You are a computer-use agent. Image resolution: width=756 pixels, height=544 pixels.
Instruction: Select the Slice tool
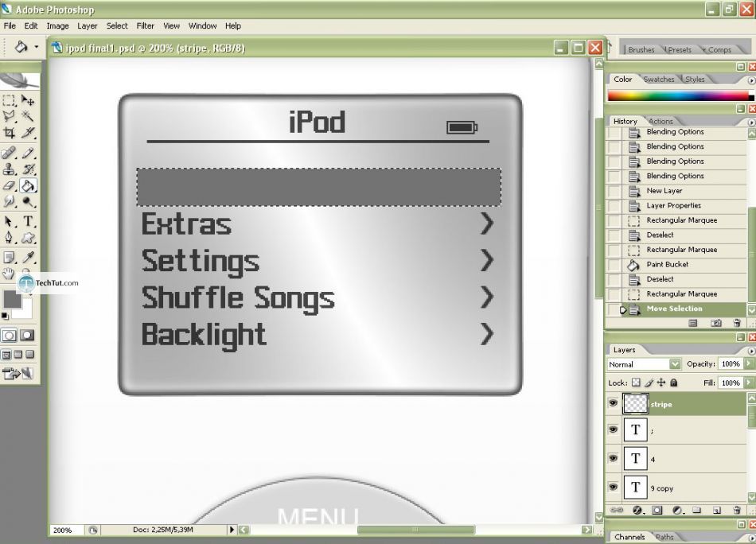28,132
